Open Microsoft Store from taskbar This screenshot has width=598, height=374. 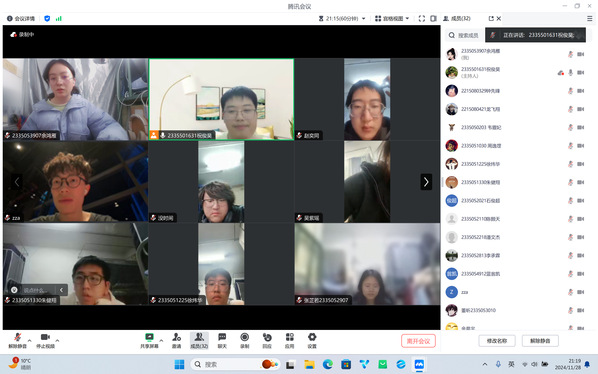click(346, 364)
